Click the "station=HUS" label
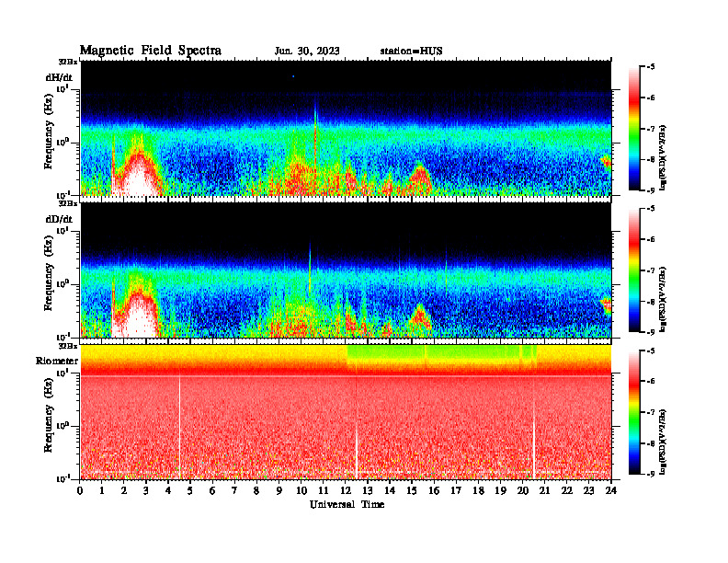This screenshot has width=728, height=563. click(x=412, y=52)
